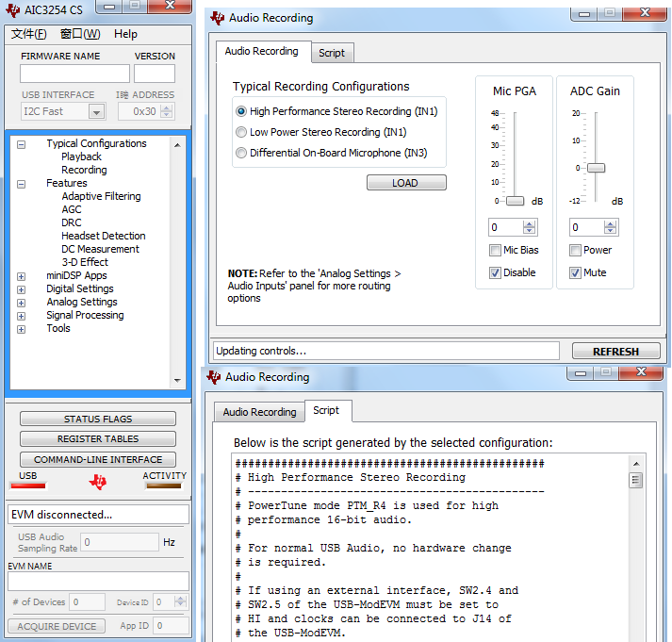Click the ACTIVITY status indicator
Screen dimensions: 672x642
pos(163,486)
